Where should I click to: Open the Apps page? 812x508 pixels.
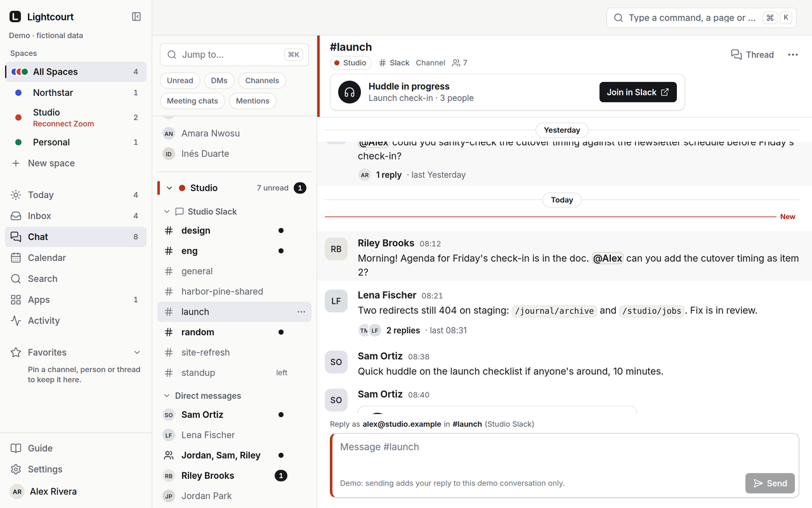tap(75, 300)
